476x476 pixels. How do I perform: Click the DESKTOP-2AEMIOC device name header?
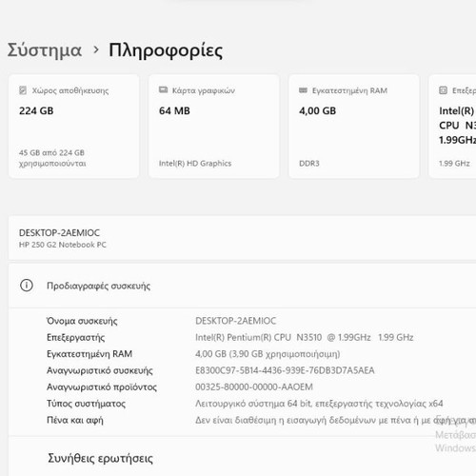pos(59,232)
